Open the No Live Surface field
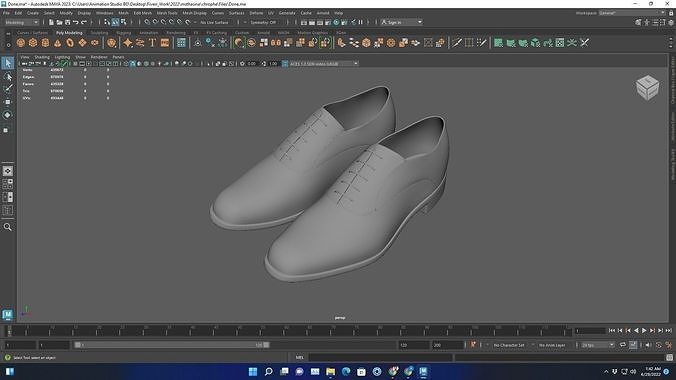This screenshot has height=380, width=676. pyautogui.click(x=214, y=22)
